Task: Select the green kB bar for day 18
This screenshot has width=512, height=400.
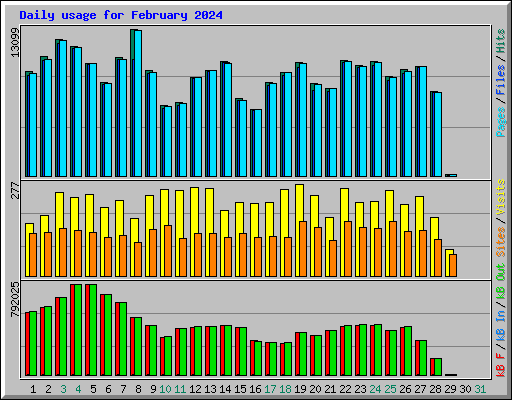Action: click(288, 359)
